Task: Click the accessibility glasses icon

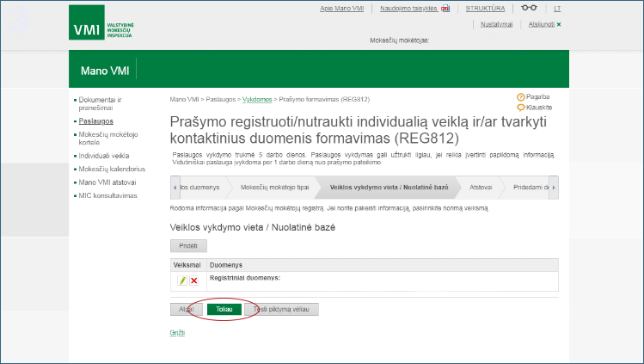Action: click(529, 8)
